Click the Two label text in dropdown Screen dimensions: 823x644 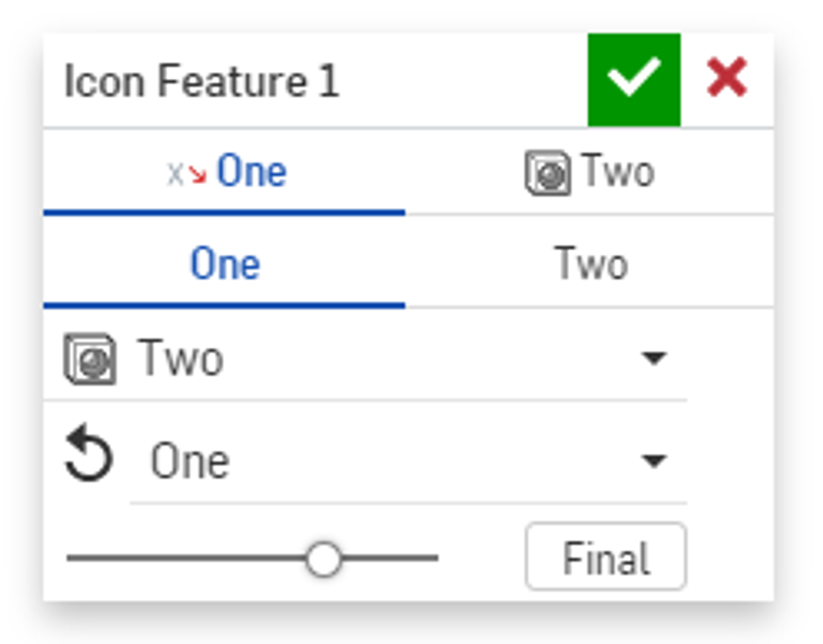[x=181, y=359]
